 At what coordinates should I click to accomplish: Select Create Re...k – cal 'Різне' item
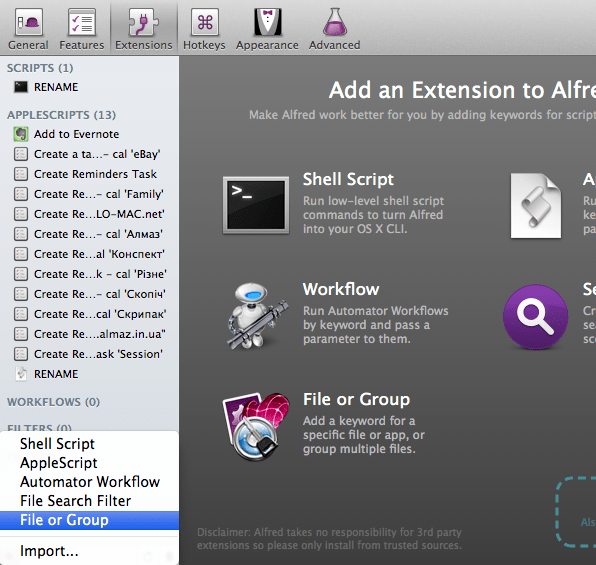pyautogui.click(x=100, y=274)
